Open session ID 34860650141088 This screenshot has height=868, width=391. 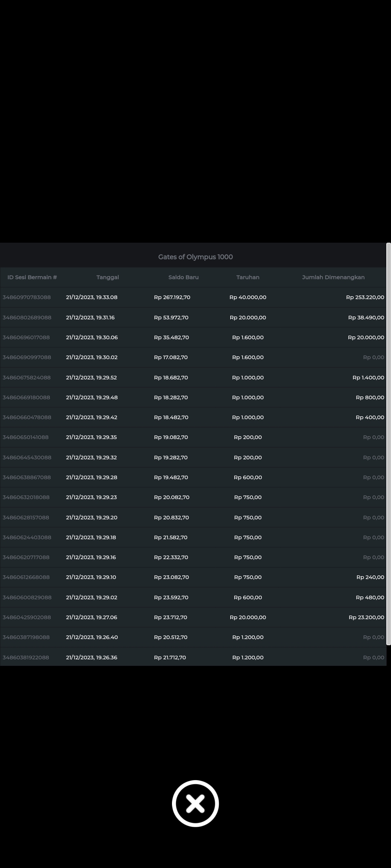click(25, 437)
